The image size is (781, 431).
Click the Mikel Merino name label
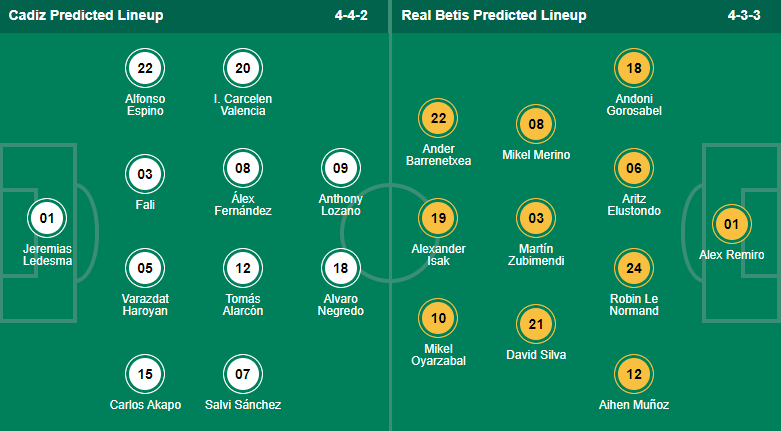[x=536, y=155]
